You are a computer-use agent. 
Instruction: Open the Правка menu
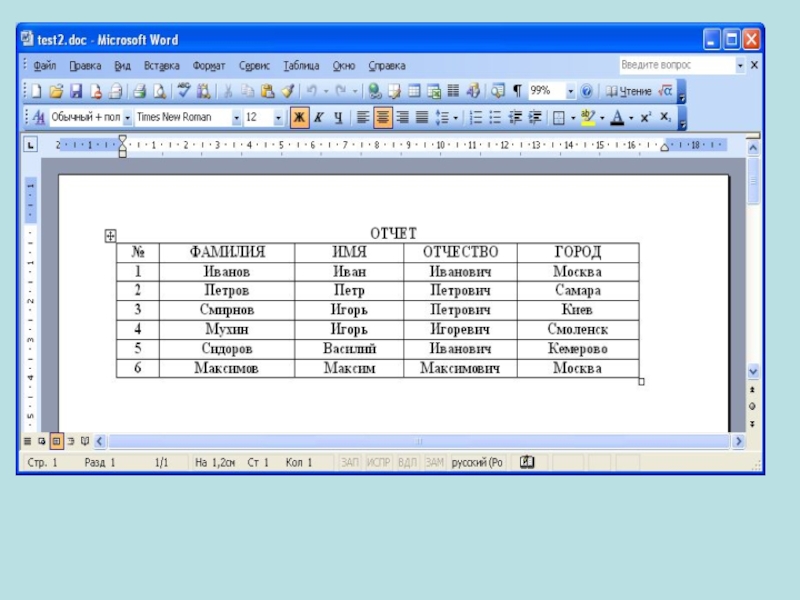[85, 66]
